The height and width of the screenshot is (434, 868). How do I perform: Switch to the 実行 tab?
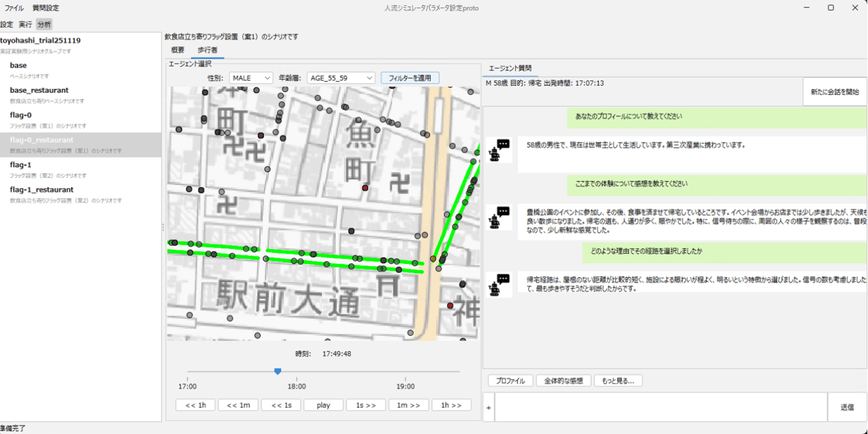[x=25, y=24]
